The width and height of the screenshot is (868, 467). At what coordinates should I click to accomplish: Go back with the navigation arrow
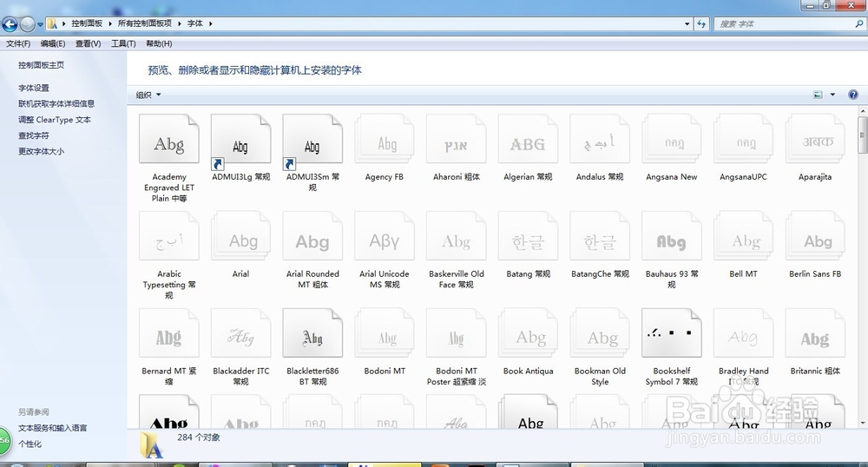[10, 23]
